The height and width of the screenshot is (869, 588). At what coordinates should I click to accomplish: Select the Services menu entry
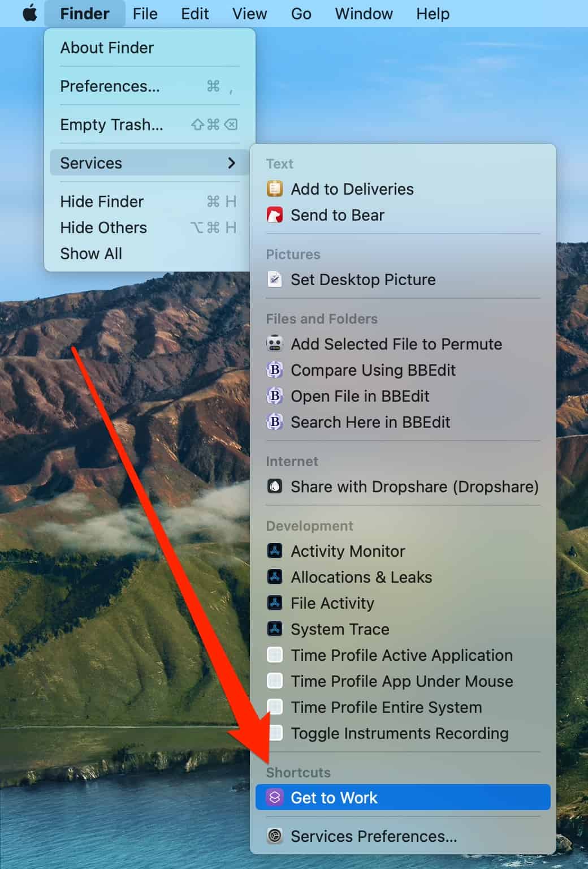149,163
